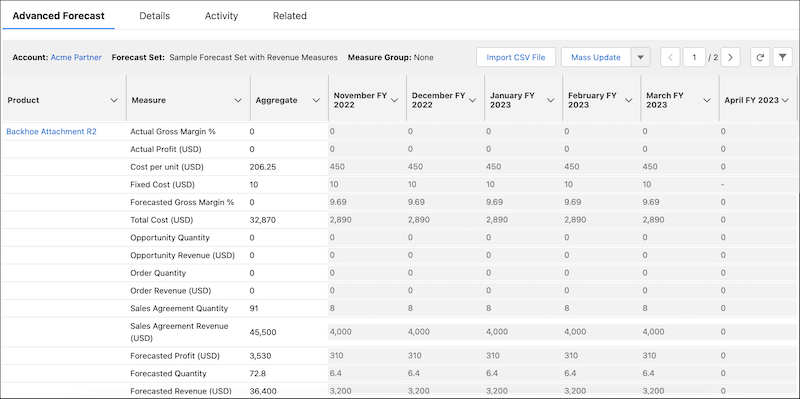Select the Fixed Cost (USD) measure
The width and height of the screenshot is (800, 399).
(x=162, y=185)
